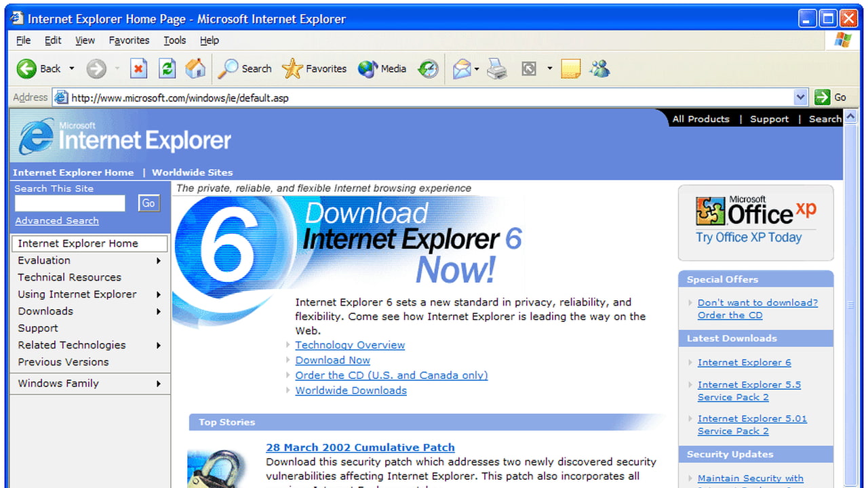Click the Back arrow button

point(27,68)
